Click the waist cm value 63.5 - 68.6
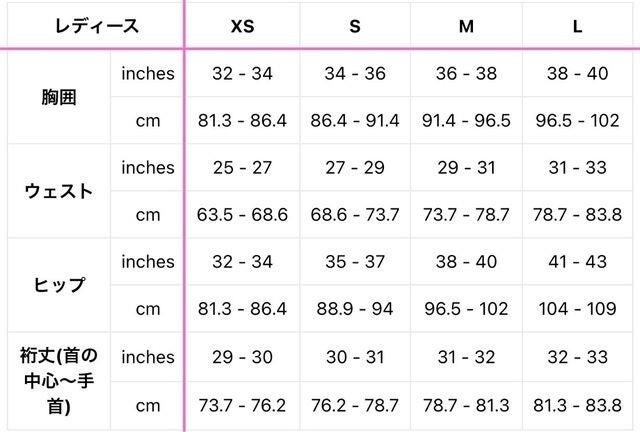The height and width of the screenshot is (432, 640). tap(242, 215)
